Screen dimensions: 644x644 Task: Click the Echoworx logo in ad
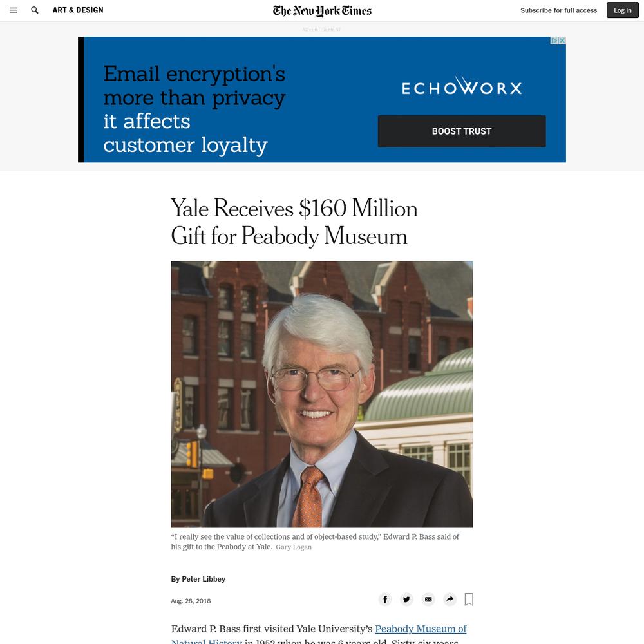pyautogui.click(x=462, y=86)
